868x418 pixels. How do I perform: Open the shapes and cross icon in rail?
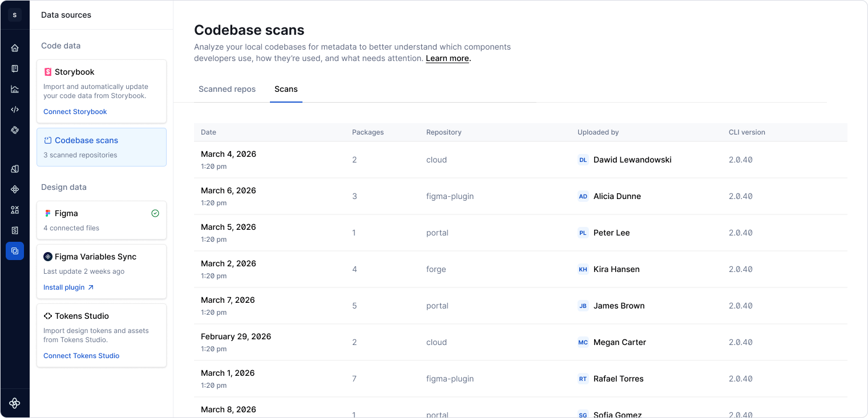pos(15,210)
